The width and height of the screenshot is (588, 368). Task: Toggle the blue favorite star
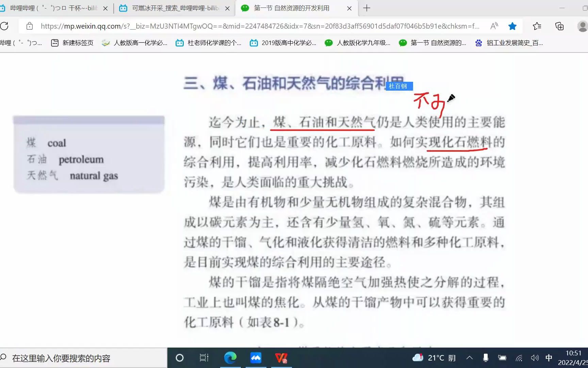(x=512, y=26)
